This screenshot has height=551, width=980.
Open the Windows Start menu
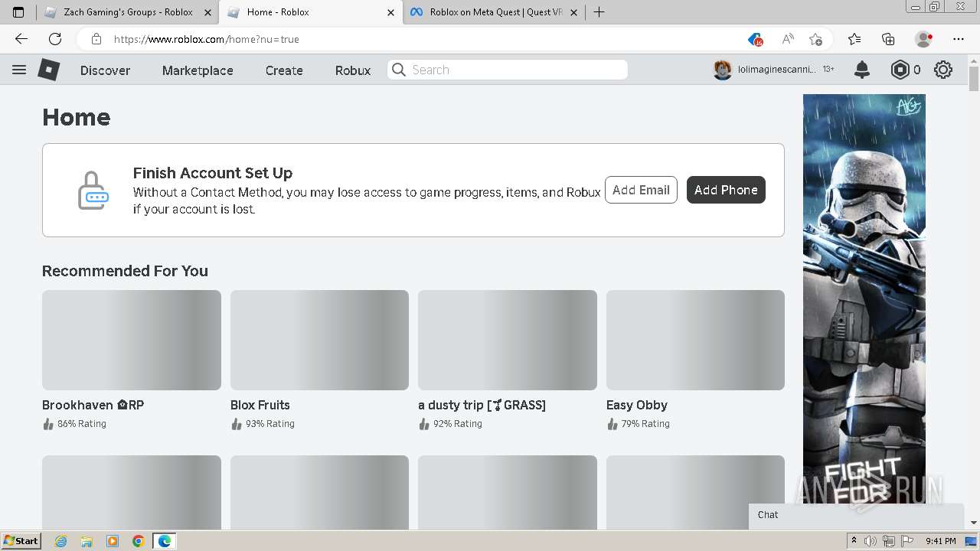tap(21, 541)
